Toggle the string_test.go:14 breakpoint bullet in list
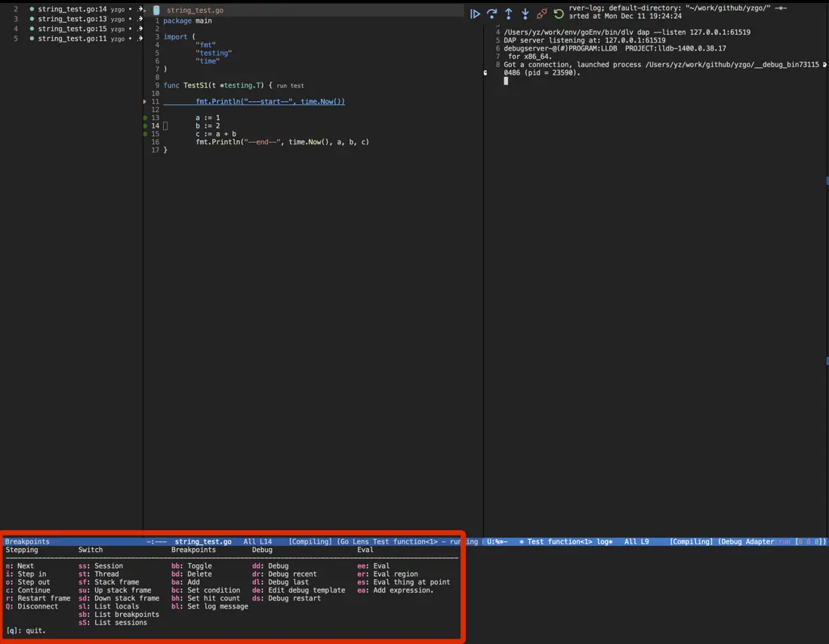The width and height of the screenshot is (829, 644). click(x=32, y=9)
